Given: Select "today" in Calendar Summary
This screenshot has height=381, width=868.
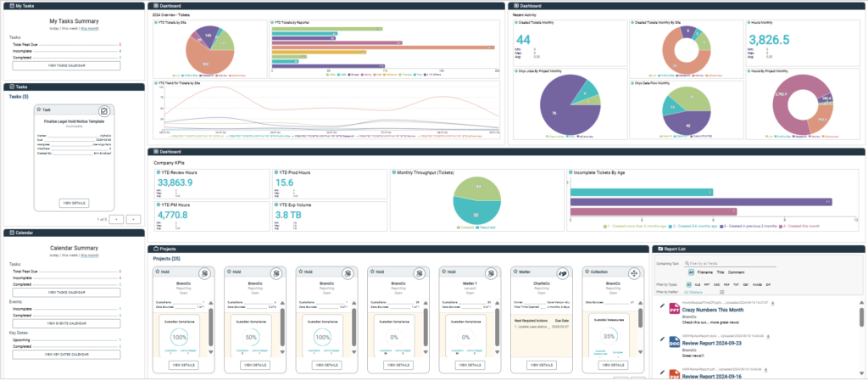Looking at the screenshot, I should [54, 254].
